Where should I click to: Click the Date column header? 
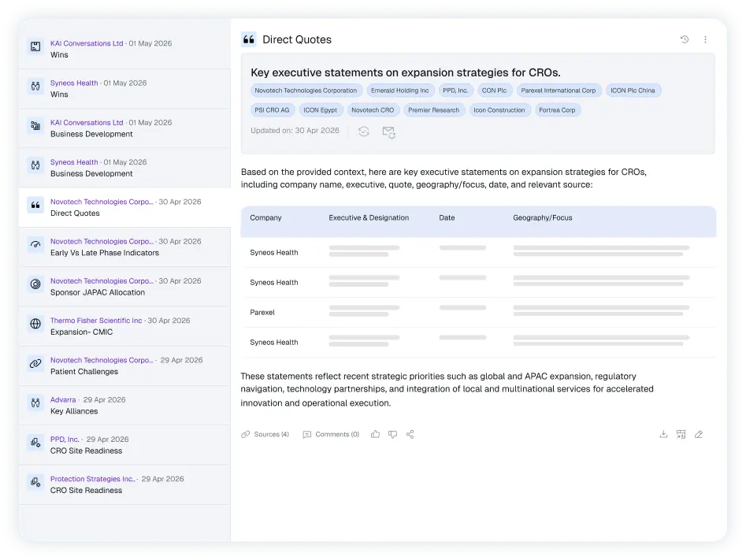[447, 218]
